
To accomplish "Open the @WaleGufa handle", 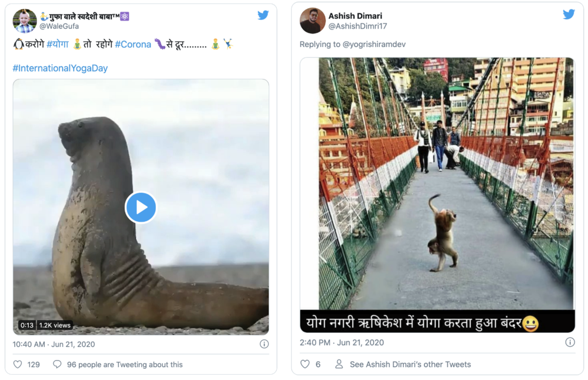I will coord(59,26).
